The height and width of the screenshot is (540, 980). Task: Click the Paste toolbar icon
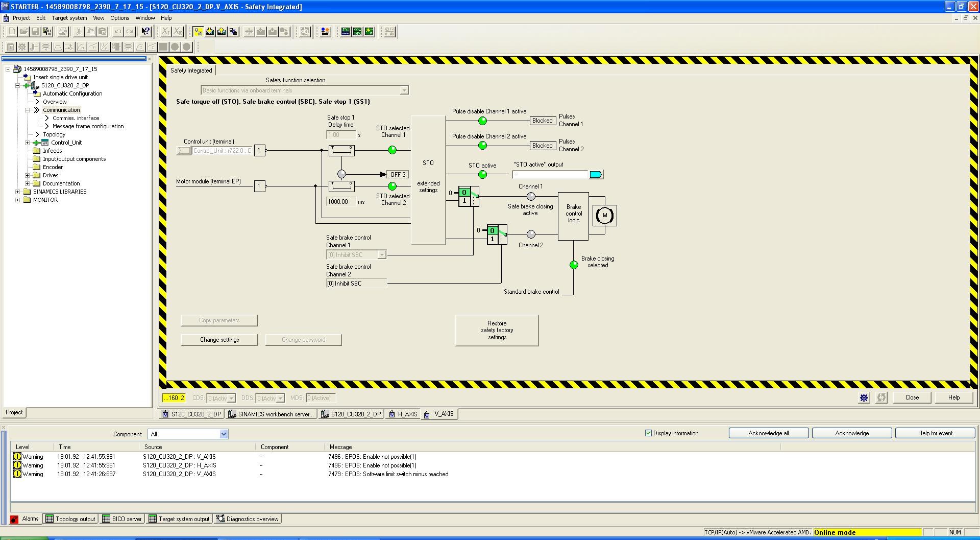102,32
